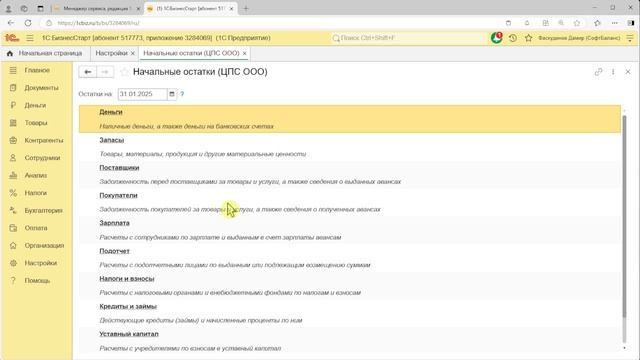Click the search field Поиск Ctrl+Shift+F
The image size is (640, 360).
point(408,38)
